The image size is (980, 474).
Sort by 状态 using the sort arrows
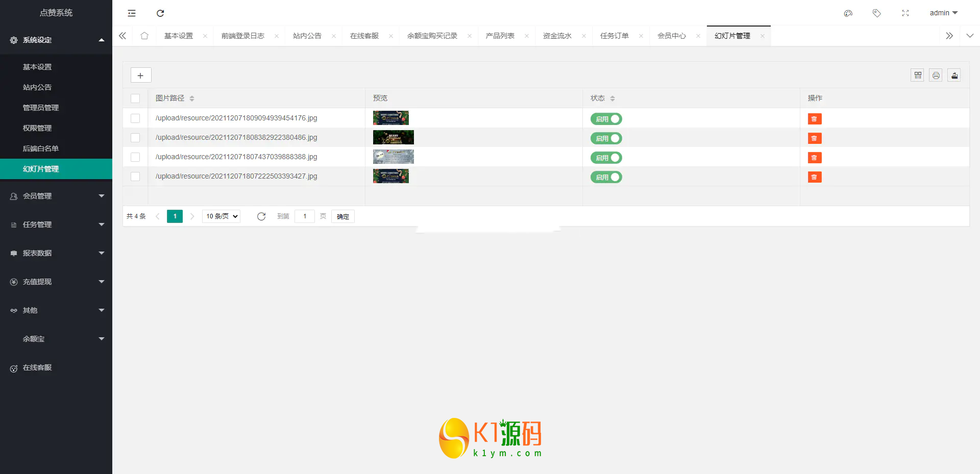click(612, 98)
